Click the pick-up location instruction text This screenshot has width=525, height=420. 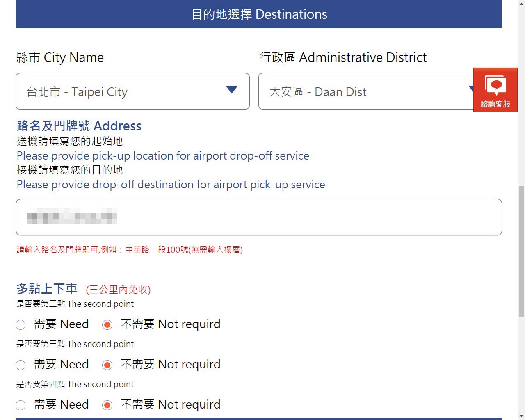[163, 156]
